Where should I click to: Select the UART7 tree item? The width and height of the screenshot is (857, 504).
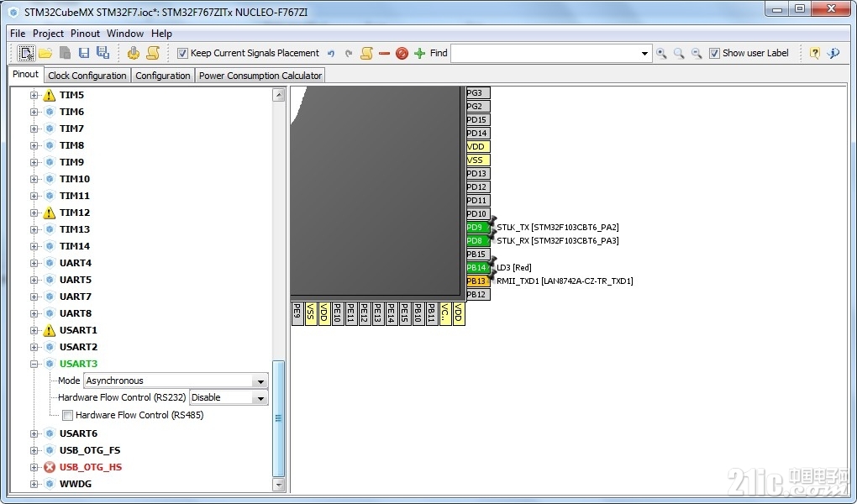click(76, 297)
